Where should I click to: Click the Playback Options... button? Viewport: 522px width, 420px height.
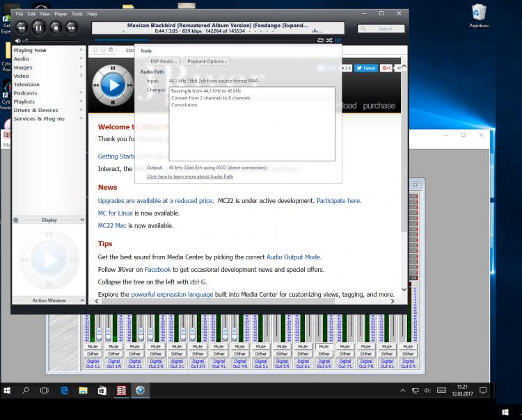[x=207, y=61]
